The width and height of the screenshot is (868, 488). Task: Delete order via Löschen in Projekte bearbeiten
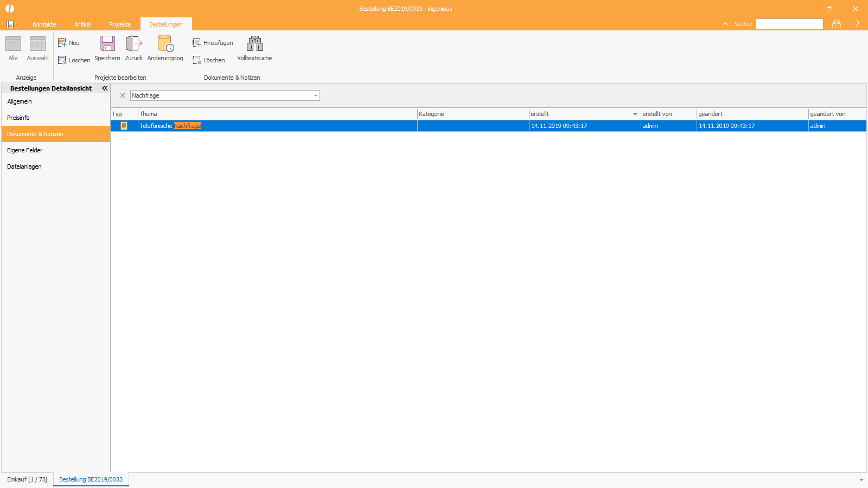[x=74, y=60]
